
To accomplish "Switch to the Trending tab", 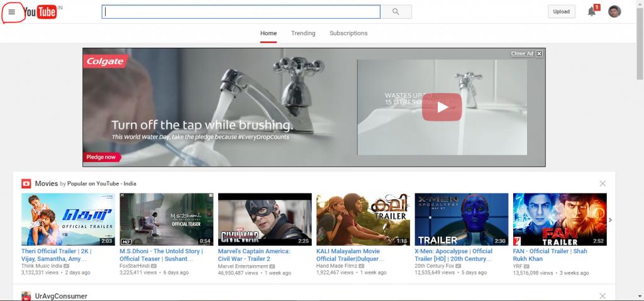I will pyautogui.click(x=303, y=33).
